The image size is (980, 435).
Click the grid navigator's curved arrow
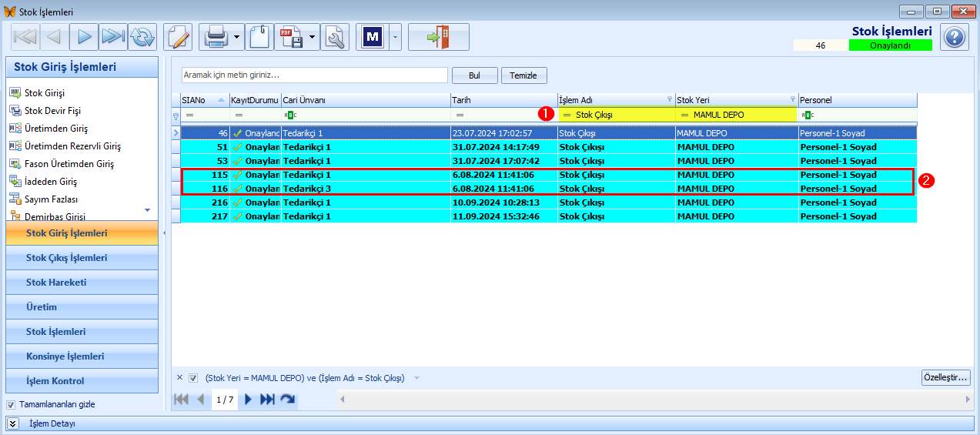click(287, 400)
